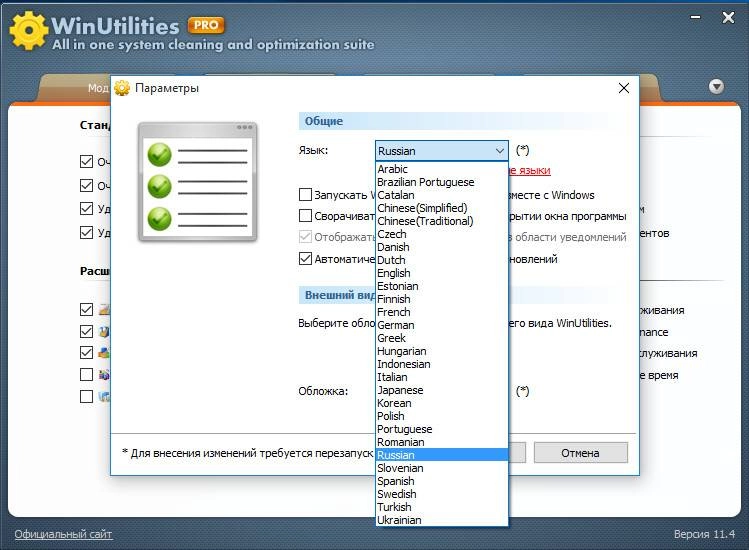Choose Turkish language entry
Viewport: 749px width, 550px height.
[x=441, y=507]
